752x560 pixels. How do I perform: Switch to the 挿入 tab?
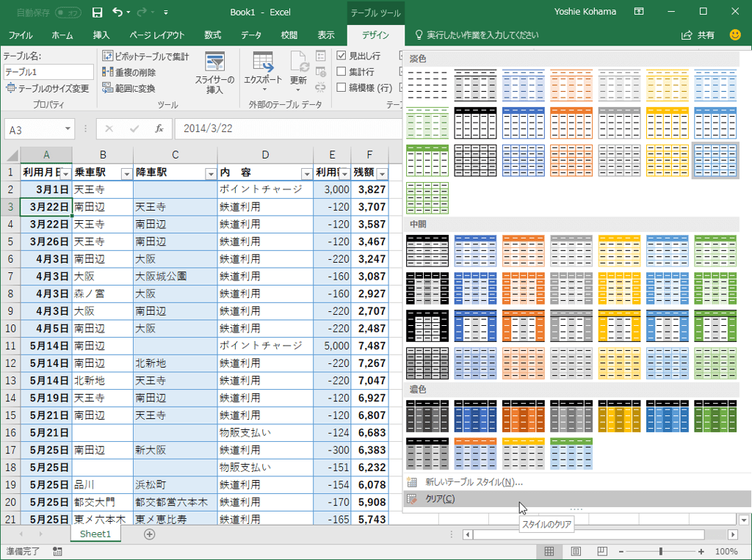click(x=101, y=35)
